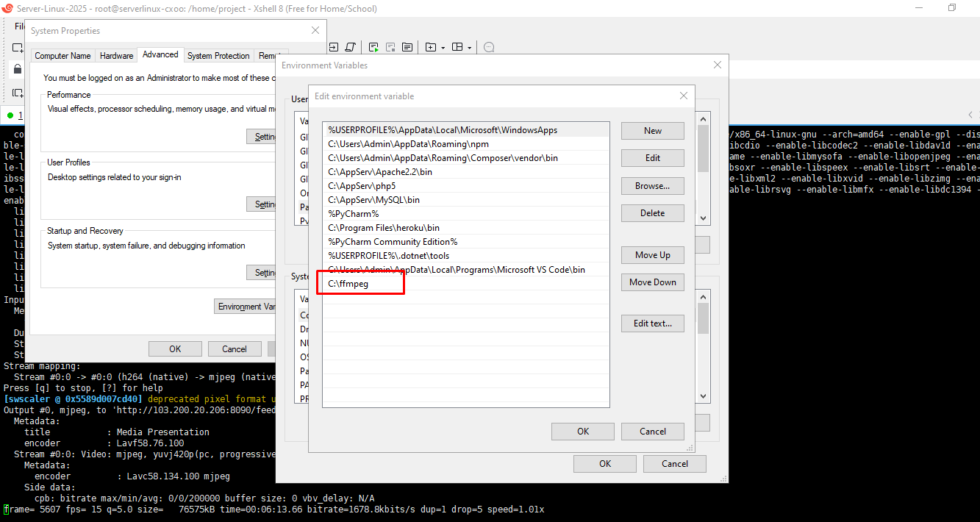Click the send-to-session arrow box icon
The width and height of the screenshot is (980, 522).
tap(333, 47)
